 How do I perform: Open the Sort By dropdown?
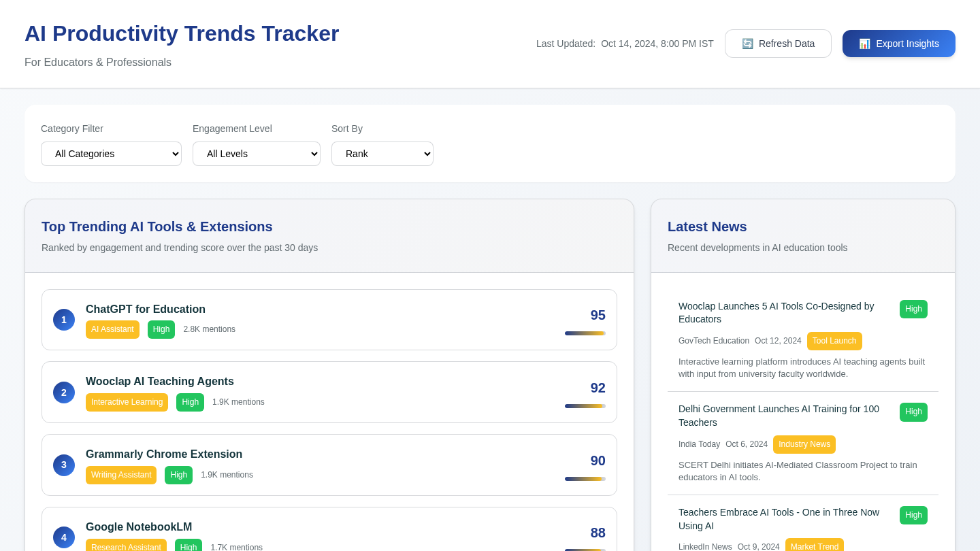[x=382, y=154]
